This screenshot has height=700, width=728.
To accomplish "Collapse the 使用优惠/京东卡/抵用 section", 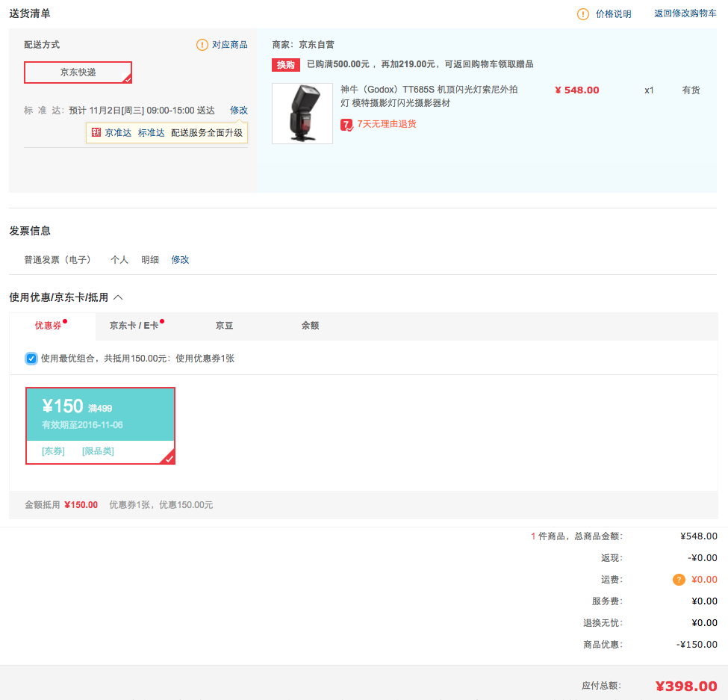I will pyautogui.click(x=118, y=297).
